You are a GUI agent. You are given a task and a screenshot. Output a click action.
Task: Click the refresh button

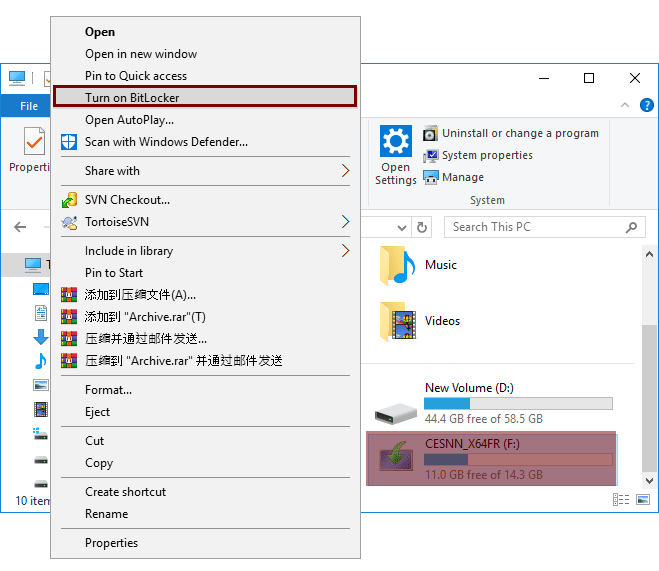(x=422, y=227)
